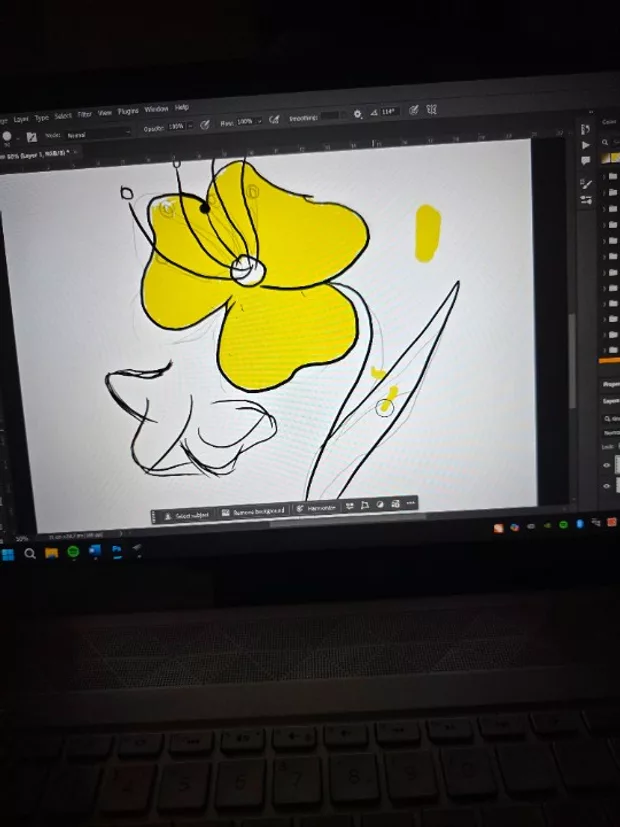Expand collapsed panel dock double-arrow

pyautogui.click(x=591, y=112)
